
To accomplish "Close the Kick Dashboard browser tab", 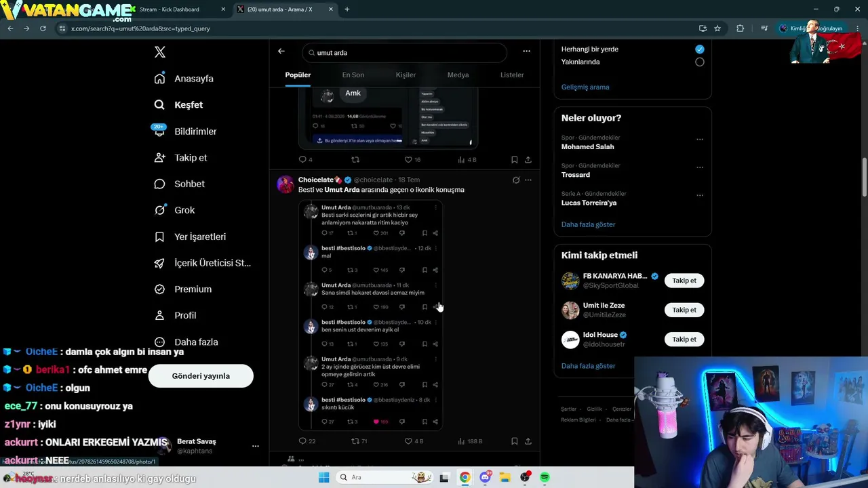I will (x=224, y=9).
